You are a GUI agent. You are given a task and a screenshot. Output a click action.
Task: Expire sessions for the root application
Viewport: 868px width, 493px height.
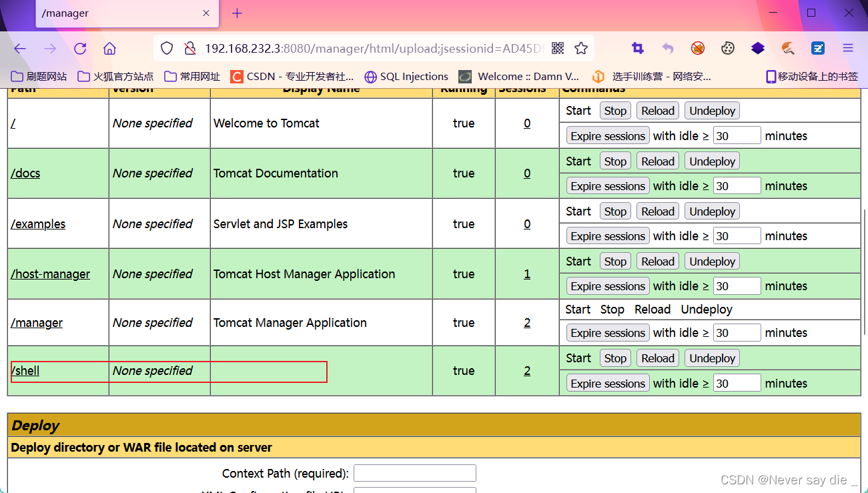coord(608,136)
